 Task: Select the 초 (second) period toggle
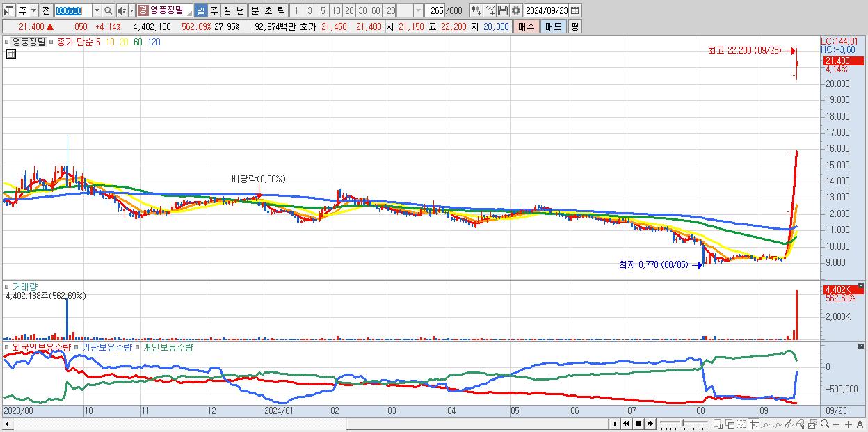(268, 10)
